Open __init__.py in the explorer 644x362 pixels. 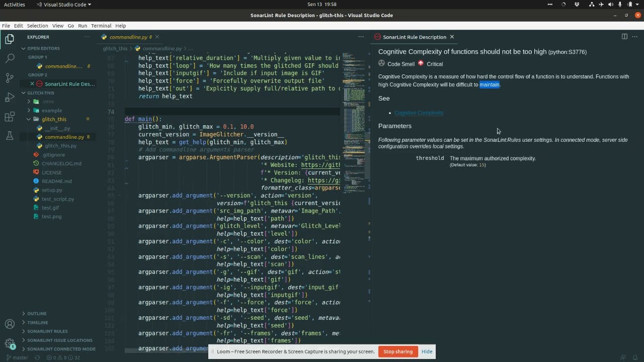(x=57, y=128)
